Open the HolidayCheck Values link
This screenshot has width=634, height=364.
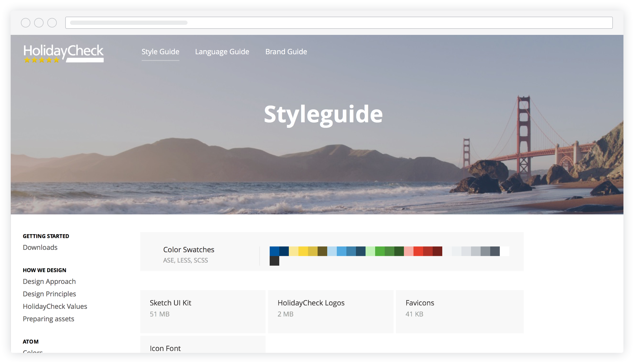tap(55, 306)
